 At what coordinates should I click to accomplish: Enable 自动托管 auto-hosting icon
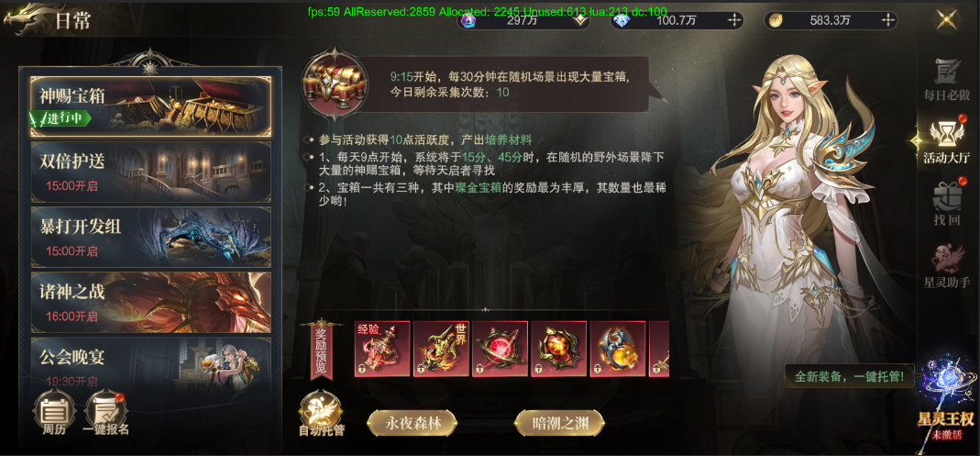[321, 414]
